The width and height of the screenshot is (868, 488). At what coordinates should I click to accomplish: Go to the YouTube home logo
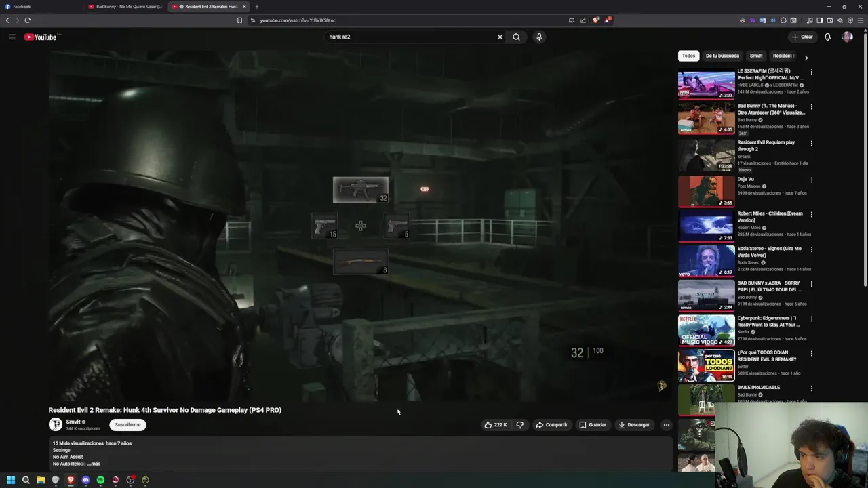pos(41,37)
